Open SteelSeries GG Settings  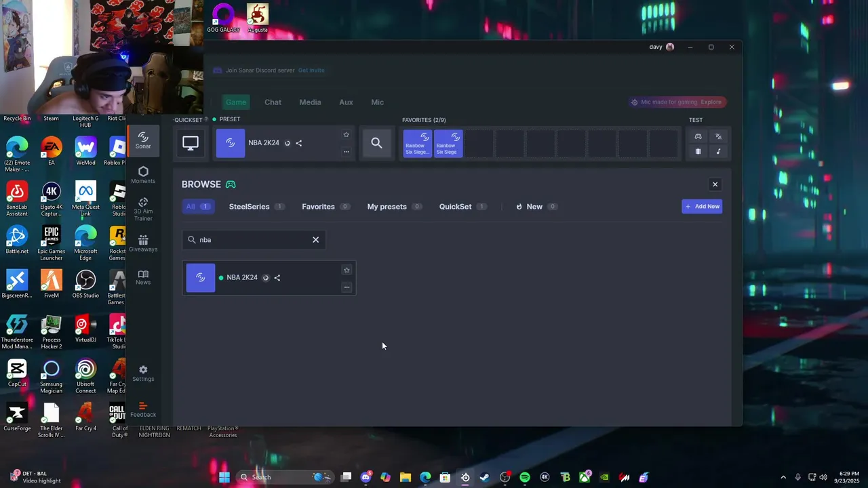click(143, 373)
